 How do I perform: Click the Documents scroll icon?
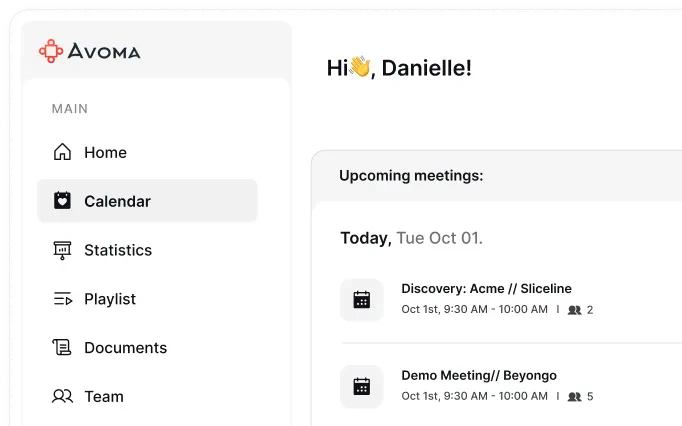pyautogui.click(x=62, y=348)
